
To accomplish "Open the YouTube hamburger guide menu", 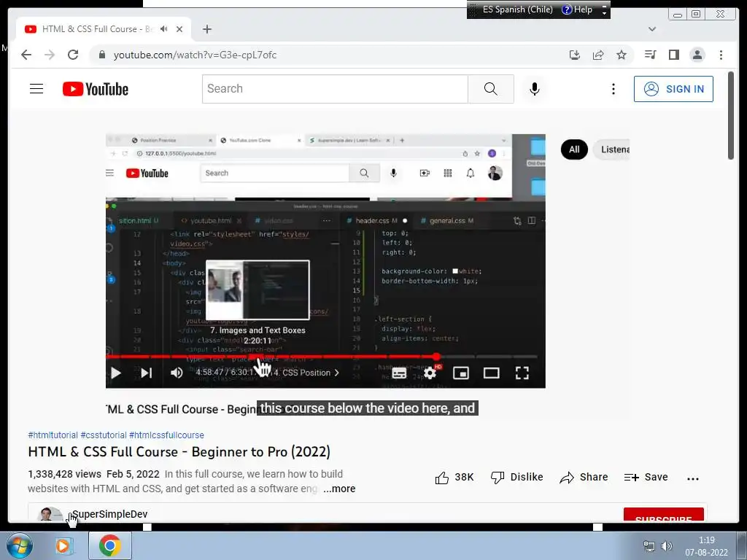I will 36,88.
